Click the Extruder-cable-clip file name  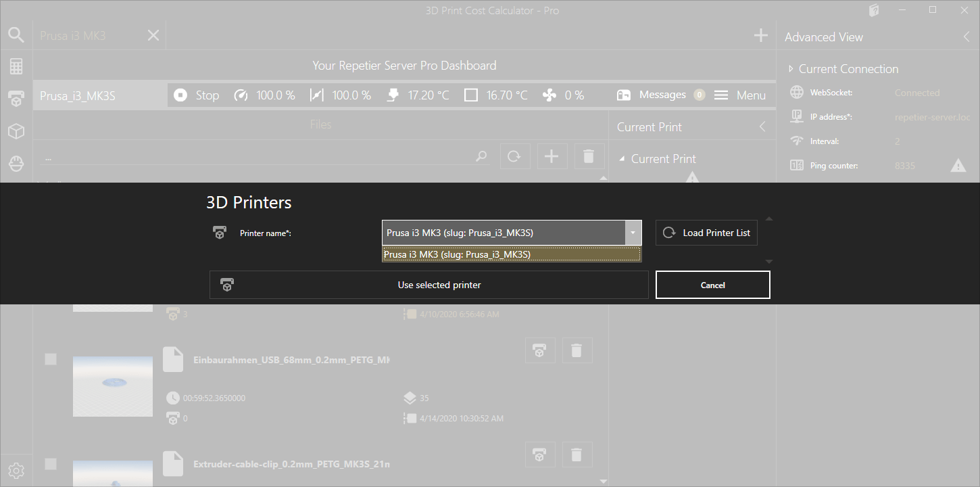pyautogui.click(x=291, y=465)
